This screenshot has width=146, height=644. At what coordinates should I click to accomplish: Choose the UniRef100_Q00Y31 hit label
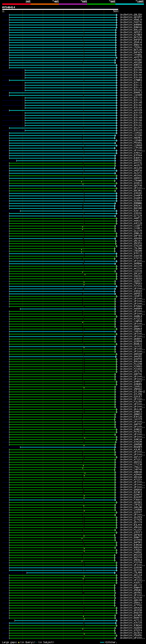(x=131, y=163)
